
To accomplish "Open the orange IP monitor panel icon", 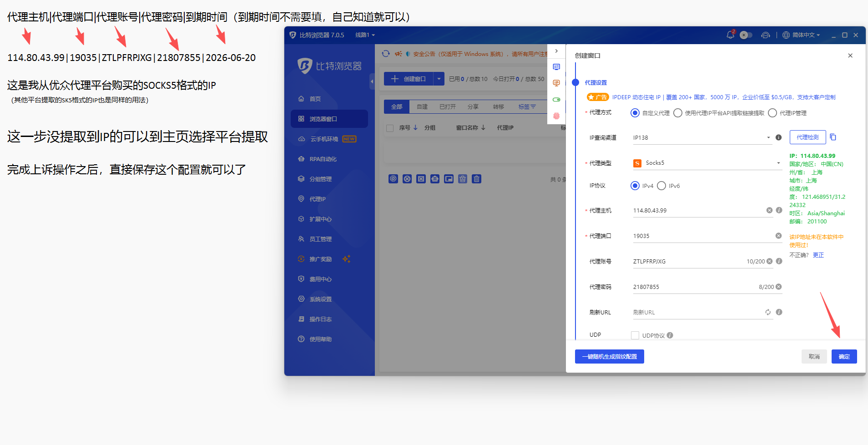I will coord(556,83).
